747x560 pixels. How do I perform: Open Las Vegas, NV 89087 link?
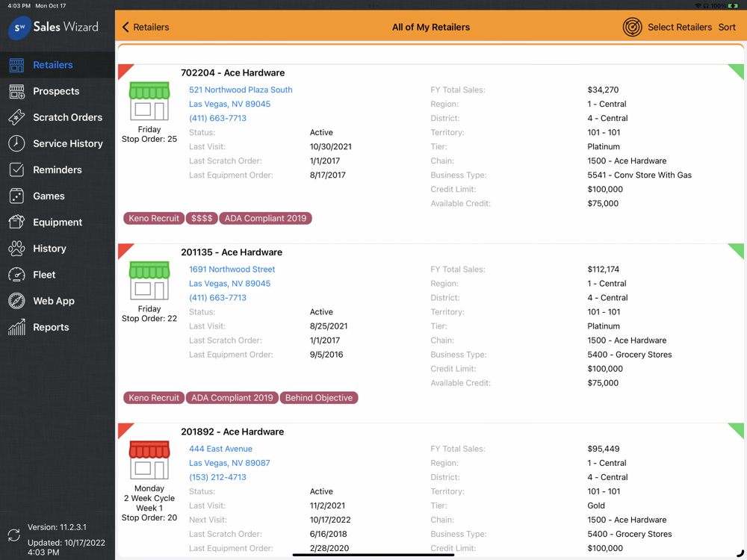229,463
